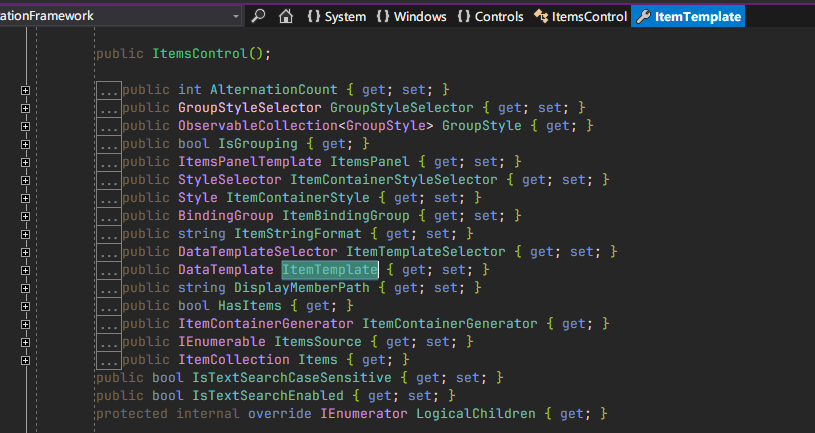Viewport: 815px width, 433px height.
Task: Click collapsed ellipsis box before BindingGroup line
Action: (109, 216)
